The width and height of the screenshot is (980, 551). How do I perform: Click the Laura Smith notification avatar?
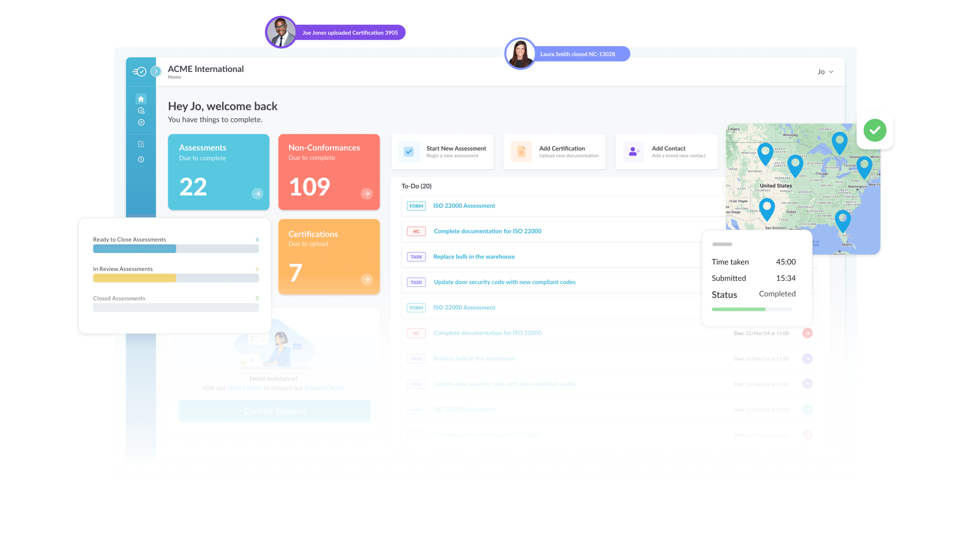pyautogui.click(x=520, y=54)
